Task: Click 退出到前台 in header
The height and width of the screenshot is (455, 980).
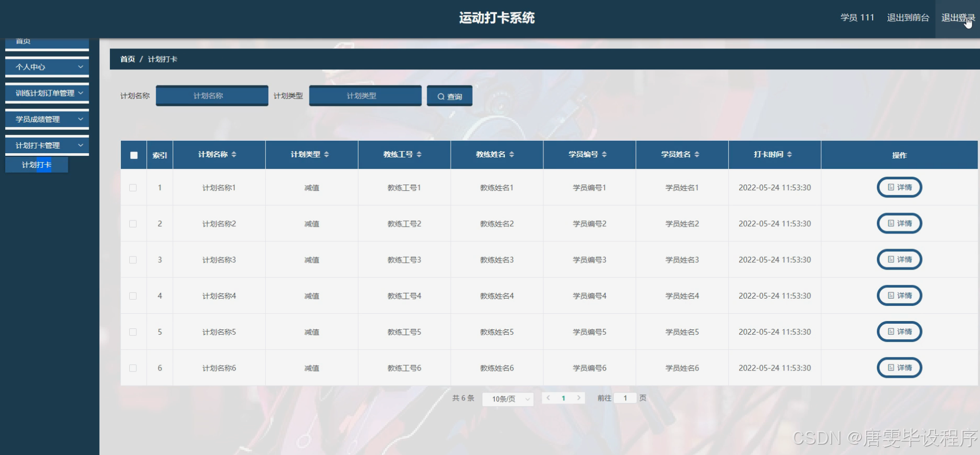Action: tap(908, 18)
